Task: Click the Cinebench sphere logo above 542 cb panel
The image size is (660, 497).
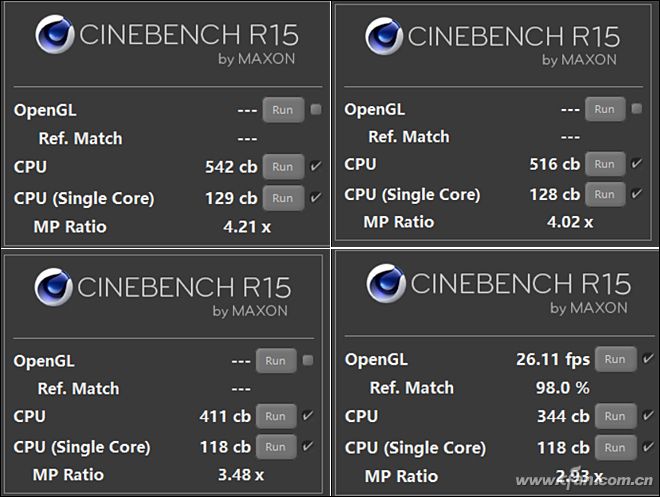Action: (x=55, y=35)
